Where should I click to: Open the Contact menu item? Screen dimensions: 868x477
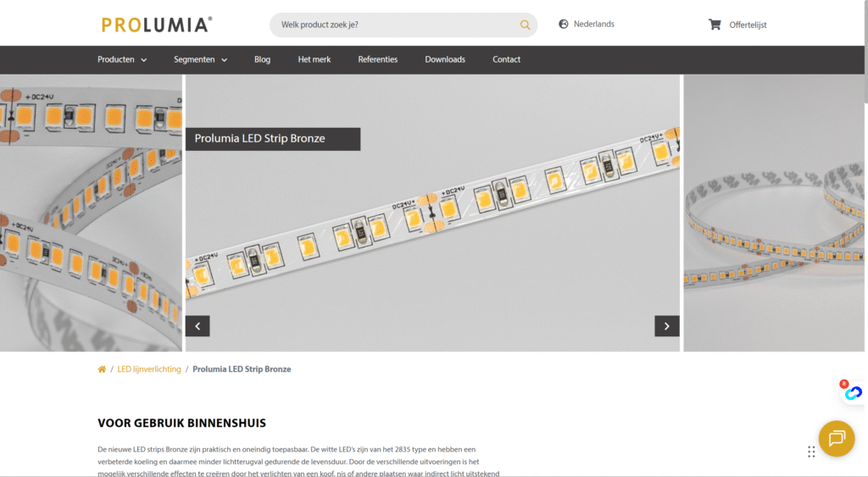click(x=507, y=60)
